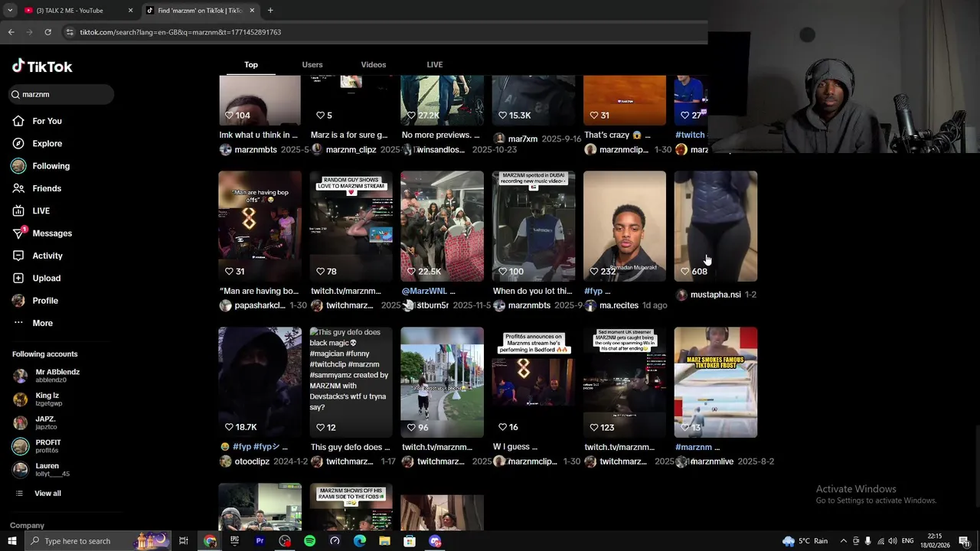The image size is (980, 551).
Task: Show hidden system tray icons
Action: click(844, 541)
